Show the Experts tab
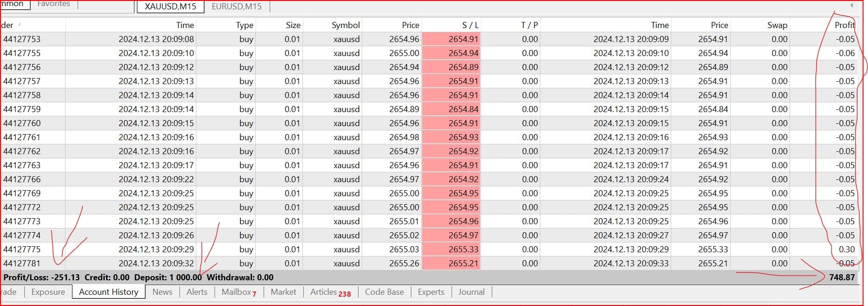 coord(431,292)
